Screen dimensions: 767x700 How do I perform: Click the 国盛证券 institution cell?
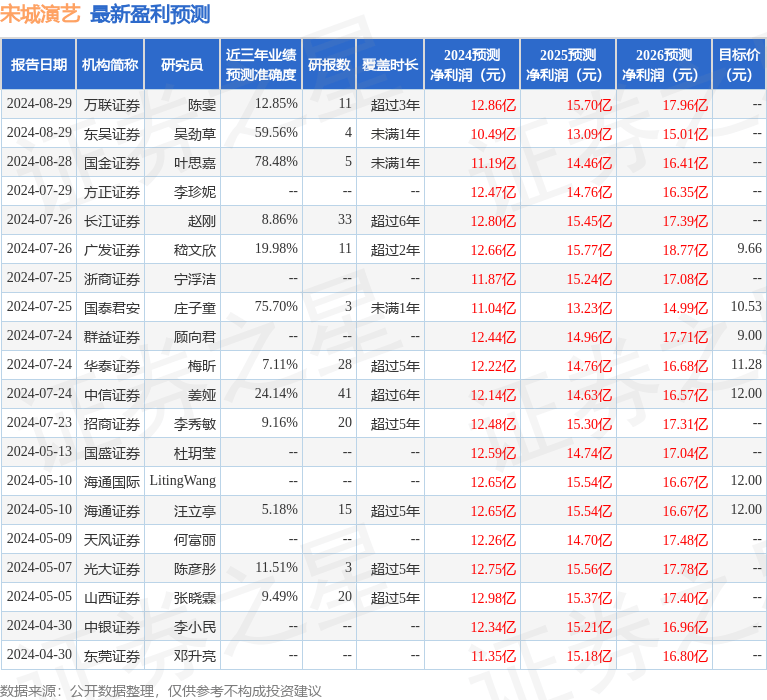(x=112, y=452)
